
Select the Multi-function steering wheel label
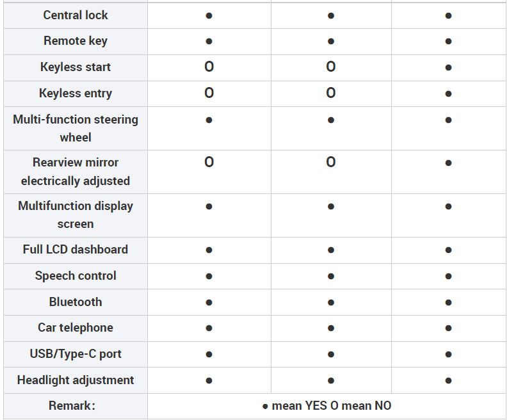[x=76, y=128]
